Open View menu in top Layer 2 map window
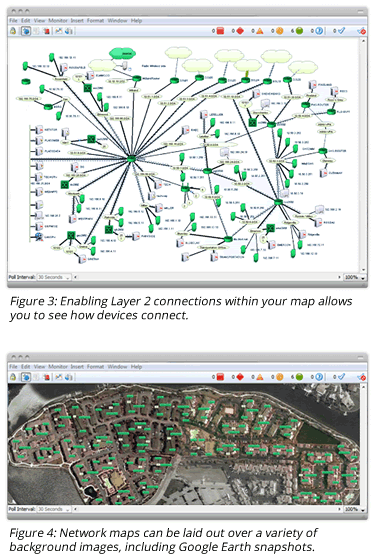Screen dimensions: 375x559 39,21
